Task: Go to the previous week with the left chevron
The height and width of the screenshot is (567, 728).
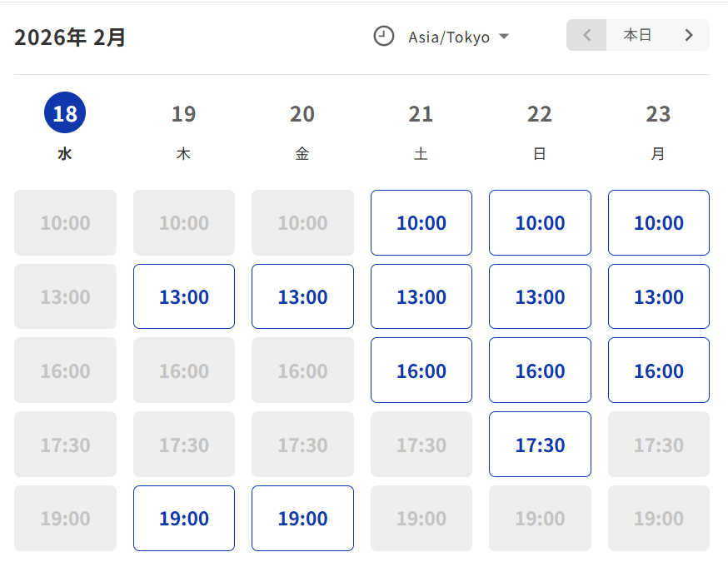Action: point(587,35)
